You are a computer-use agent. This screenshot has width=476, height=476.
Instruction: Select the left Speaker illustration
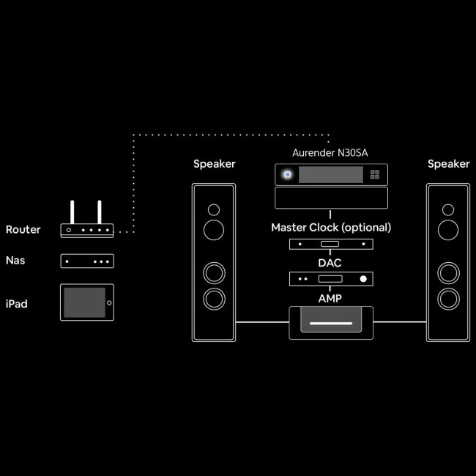tap(214, 263)
